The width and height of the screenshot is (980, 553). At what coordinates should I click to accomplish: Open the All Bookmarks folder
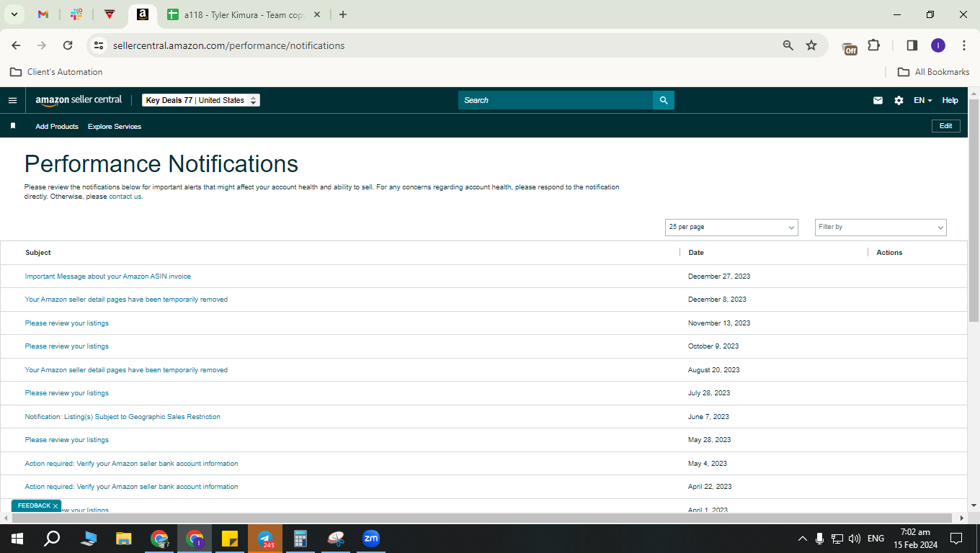point(933,72)
